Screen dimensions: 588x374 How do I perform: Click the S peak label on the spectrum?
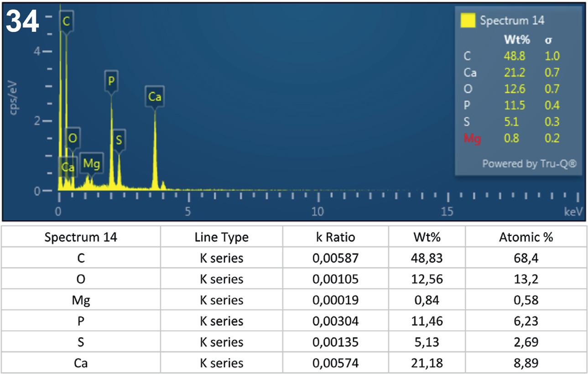point(119,140)
